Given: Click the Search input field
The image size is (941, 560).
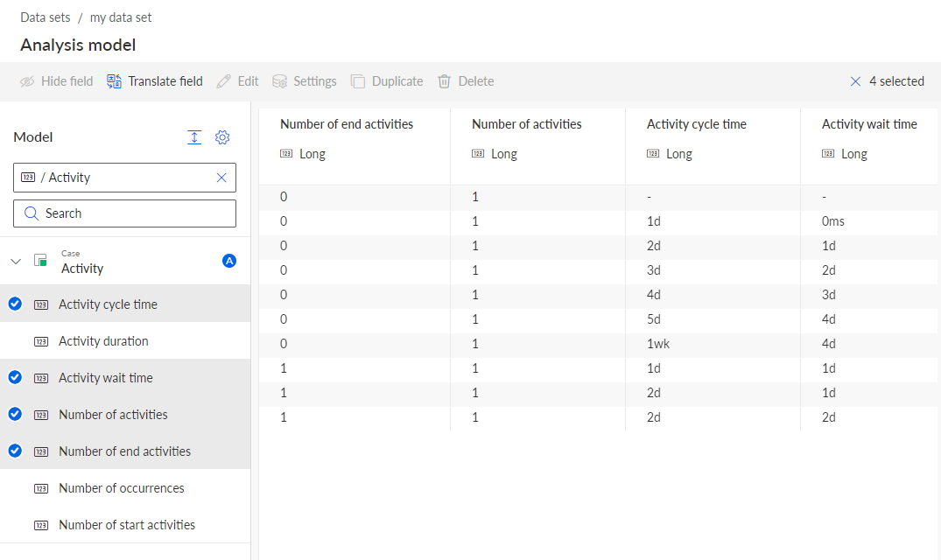Looking at the screenshot, I should [125, 213].
